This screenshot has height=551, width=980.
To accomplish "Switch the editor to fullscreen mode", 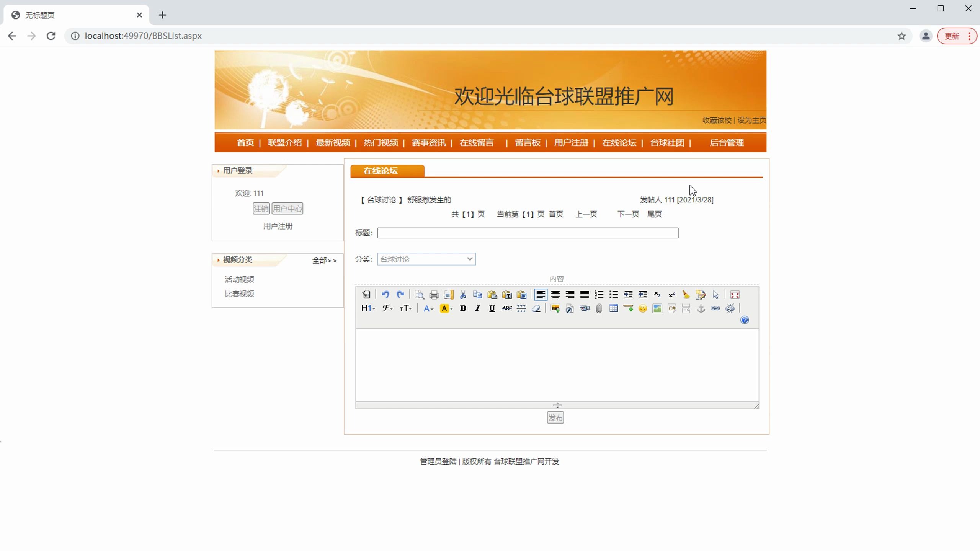I will [x=735, y=294].
